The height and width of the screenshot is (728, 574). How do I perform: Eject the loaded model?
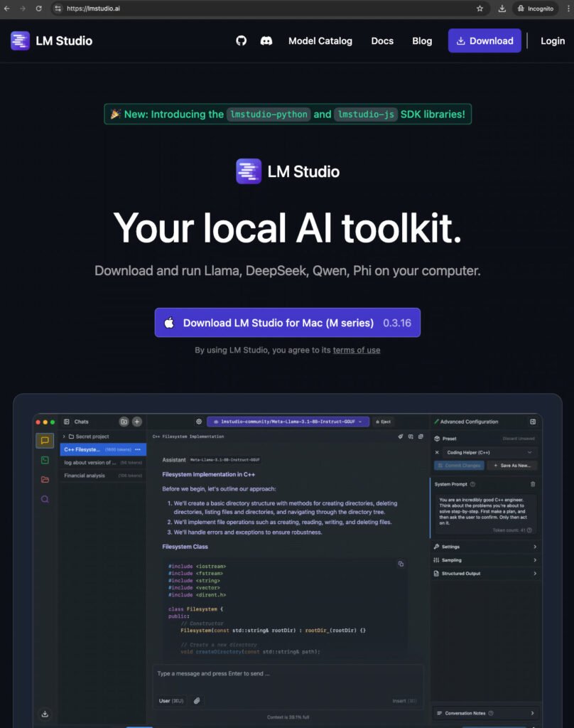pos(384,422)
